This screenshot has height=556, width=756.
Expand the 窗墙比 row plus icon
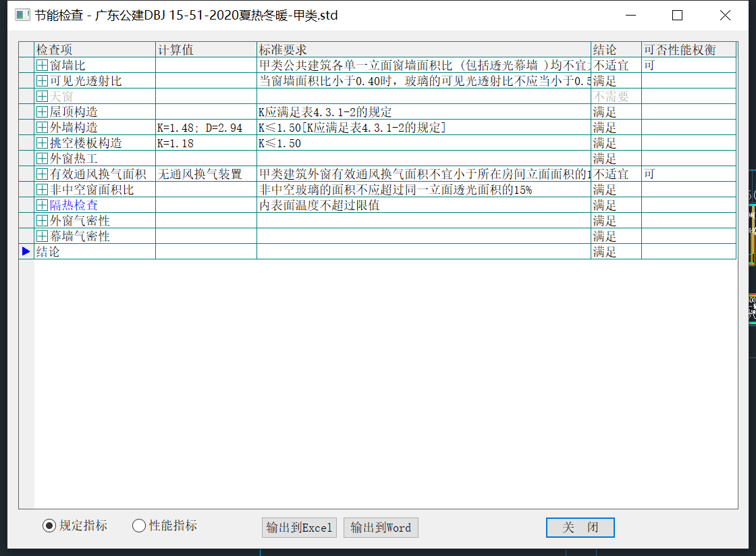tap(42, 66)
